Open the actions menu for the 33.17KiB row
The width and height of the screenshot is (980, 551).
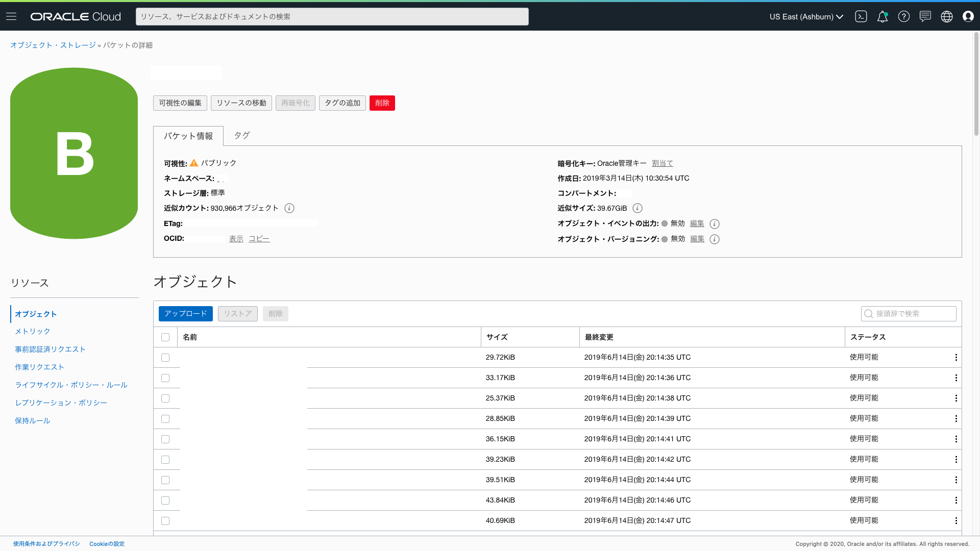click(x=956, y=378)
